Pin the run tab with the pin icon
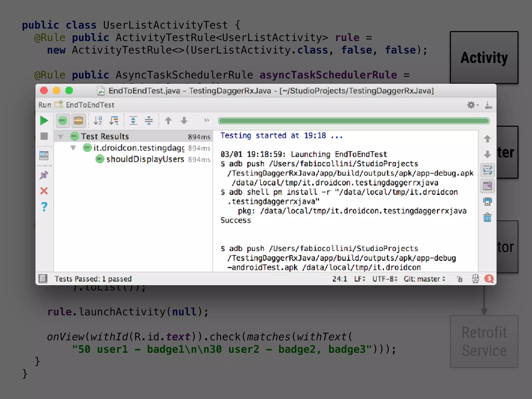This screenshot has height=399, width=532. click(x=44, y=175)
